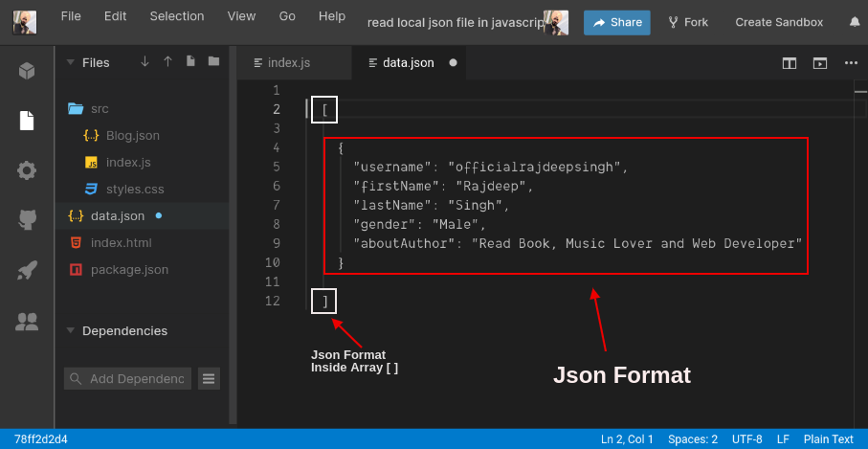
Task: Click line number 12 in the gutter
Action: point(273,302)
